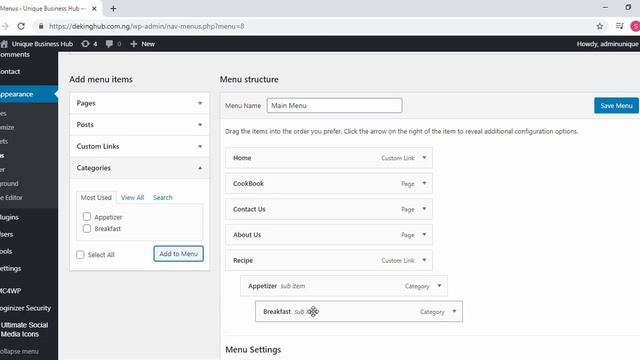Click the site lock icon in the address bar
Viewport: 640px width, 360px height.
[x=41, y=26]
